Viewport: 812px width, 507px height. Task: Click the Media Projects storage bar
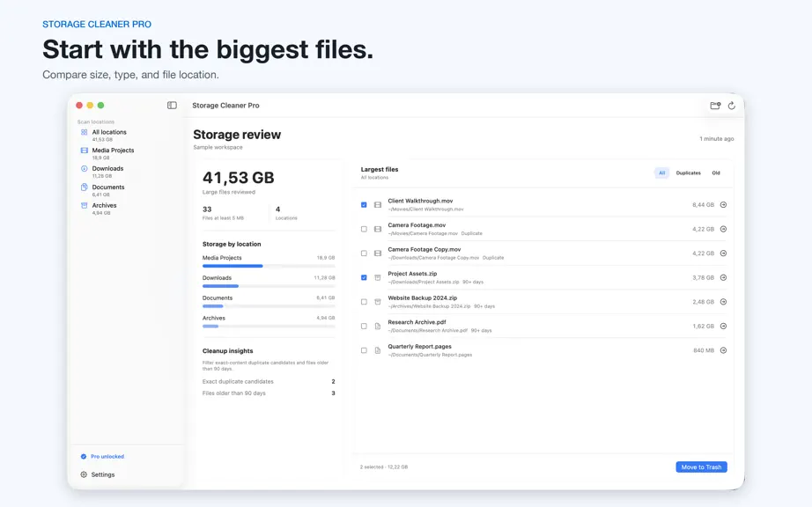tap(269, 266)
